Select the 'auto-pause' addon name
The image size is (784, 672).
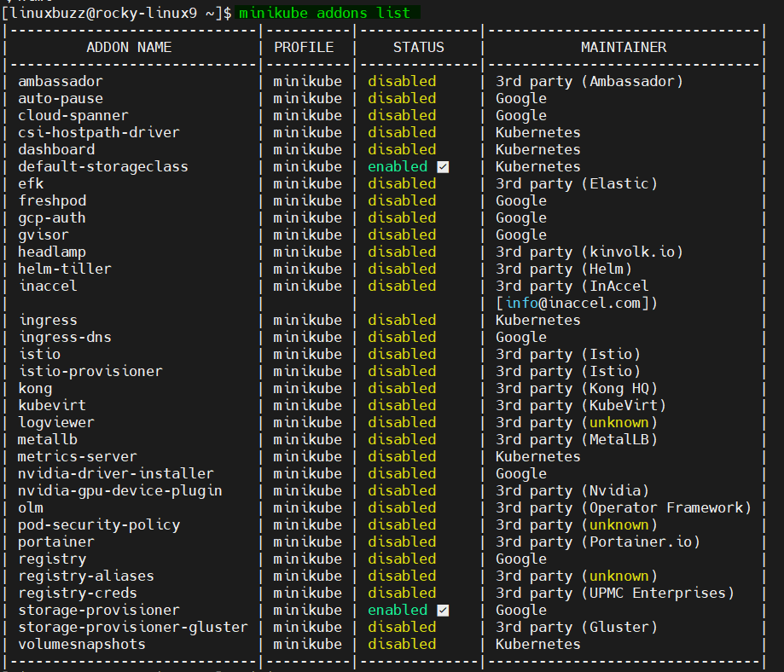[61, 99]
